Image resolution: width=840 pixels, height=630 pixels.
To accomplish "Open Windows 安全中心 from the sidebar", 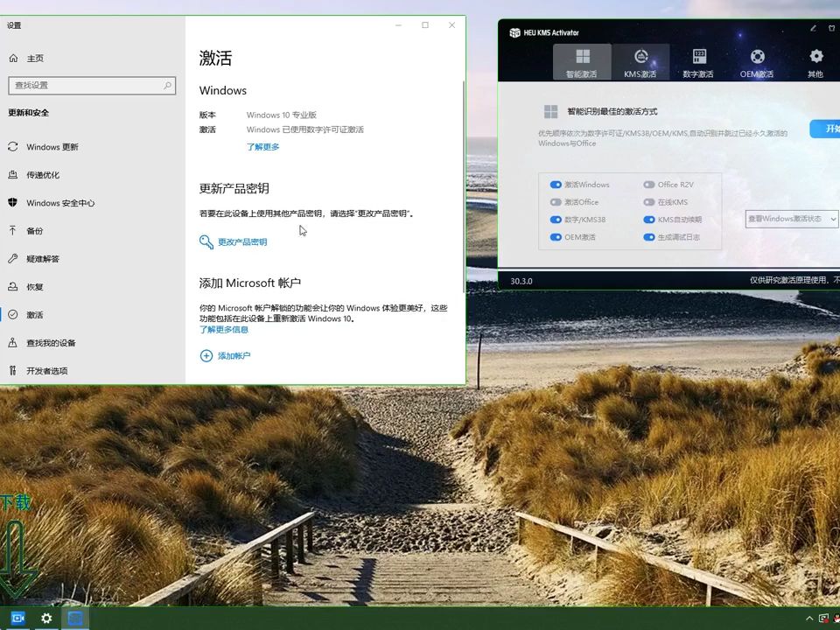I will (x=63, y=202).
